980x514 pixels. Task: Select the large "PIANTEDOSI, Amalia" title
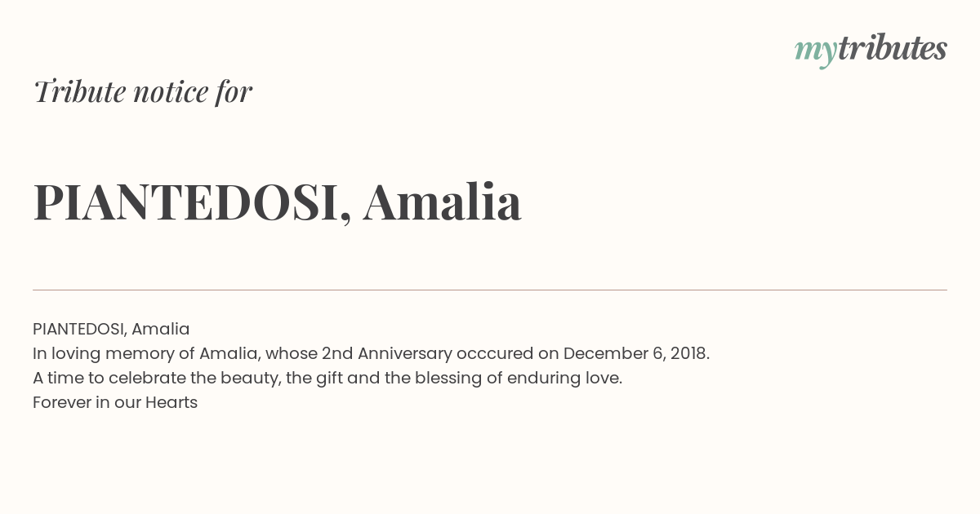278,202
